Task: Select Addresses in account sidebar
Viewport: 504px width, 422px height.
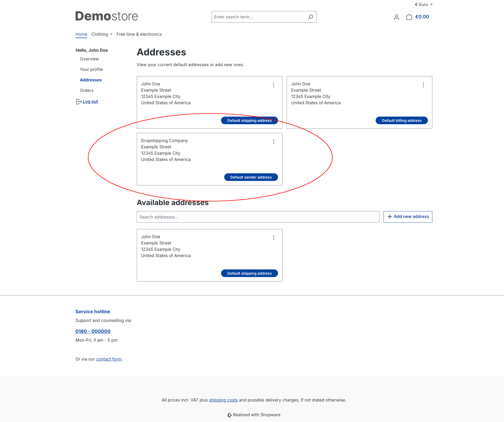Action: coord(91,80)
